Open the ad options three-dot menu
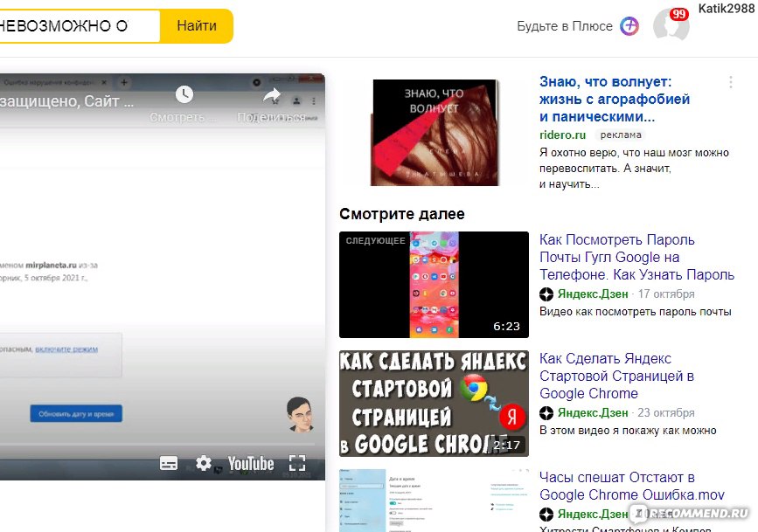The width and height of the screenshot is (758, 532). (730, 82)
